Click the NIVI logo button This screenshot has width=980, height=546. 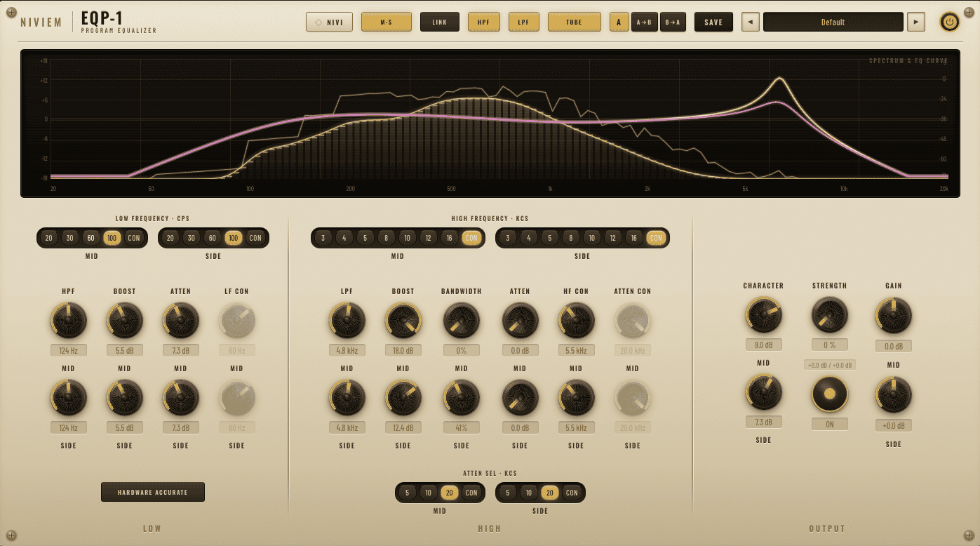pos(329,22)
